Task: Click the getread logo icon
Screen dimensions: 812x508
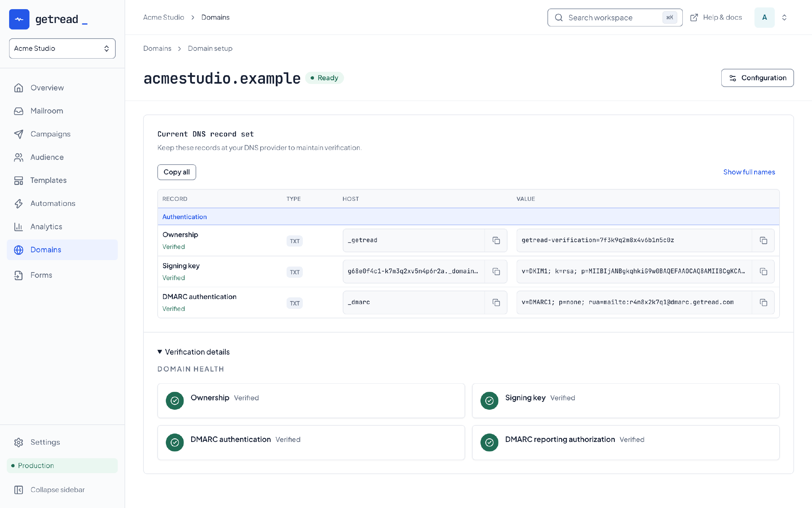Action: coord(19,19)
